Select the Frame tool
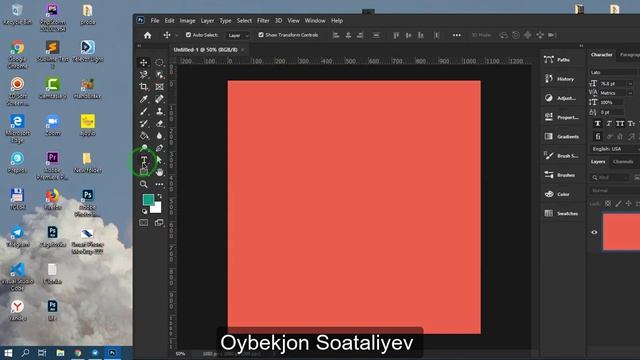The image size is (640, 360). click(159, 87)
